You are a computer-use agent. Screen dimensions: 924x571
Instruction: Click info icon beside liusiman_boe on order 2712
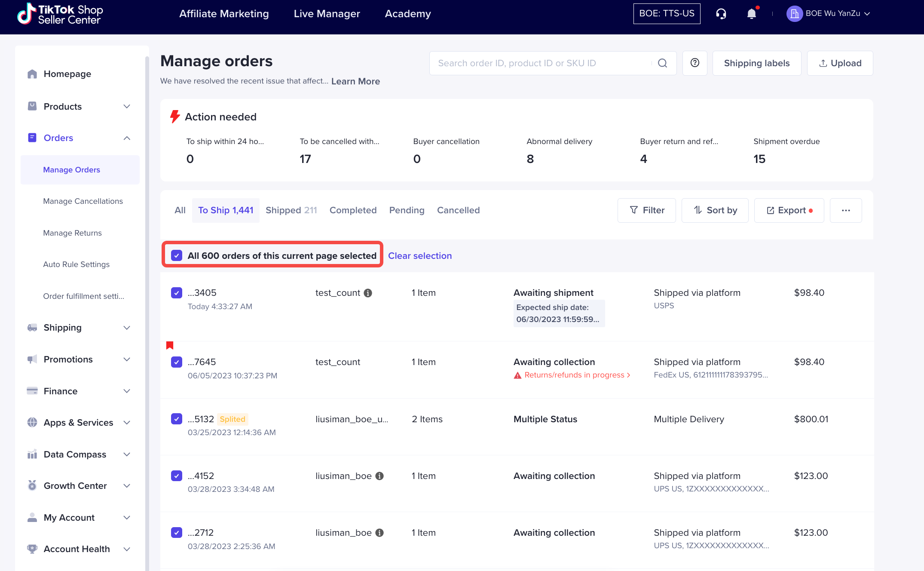click(379, 533)
